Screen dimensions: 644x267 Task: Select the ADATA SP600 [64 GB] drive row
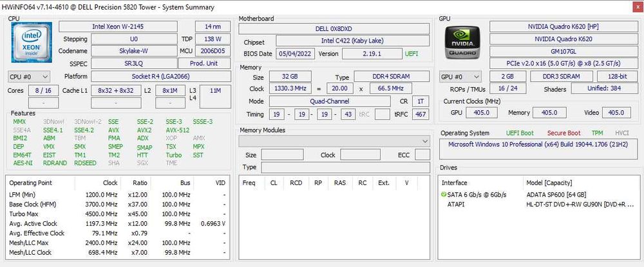coord(539,195)
